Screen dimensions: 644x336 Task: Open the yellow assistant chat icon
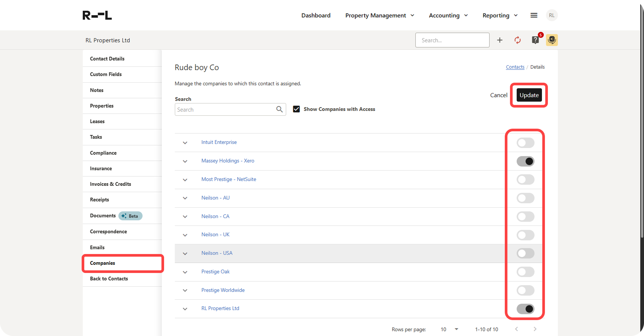coord(552,40)
